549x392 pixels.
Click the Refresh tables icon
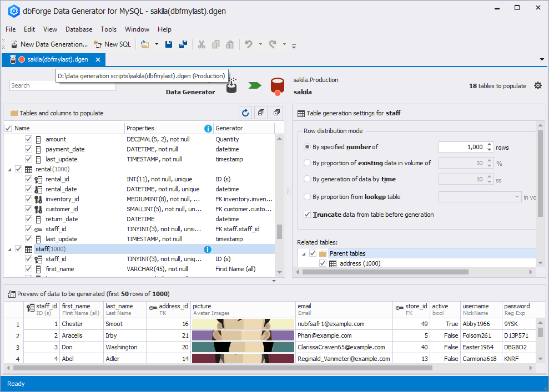tap(245, 113)
